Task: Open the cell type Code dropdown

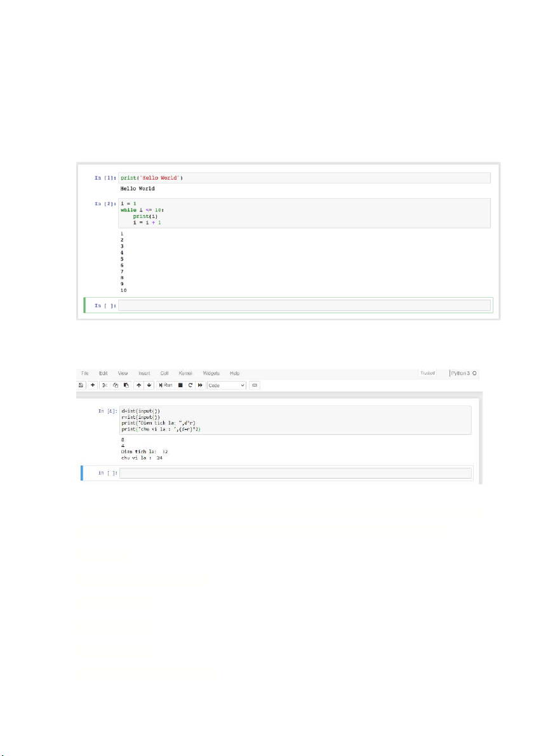Action: [x=227, y=385]
